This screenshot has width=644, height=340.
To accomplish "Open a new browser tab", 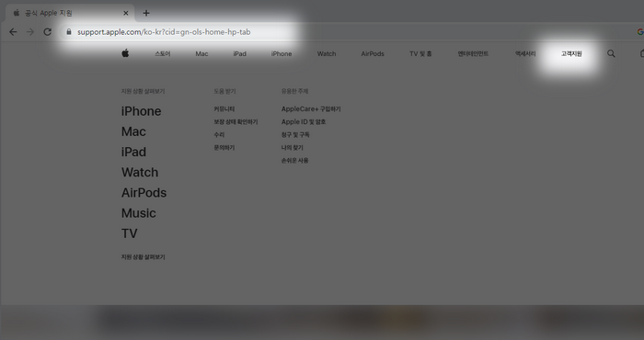I will point(146,13).
